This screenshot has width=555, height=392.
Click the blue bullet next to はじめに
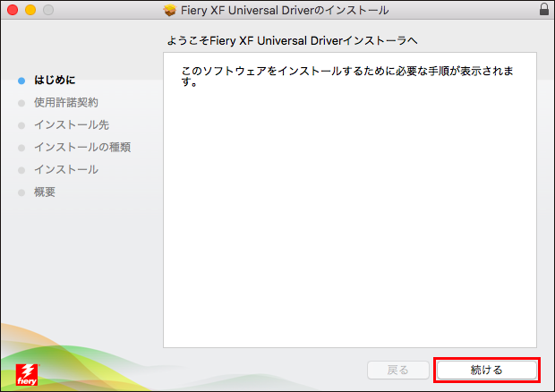[x=21, y=81]
